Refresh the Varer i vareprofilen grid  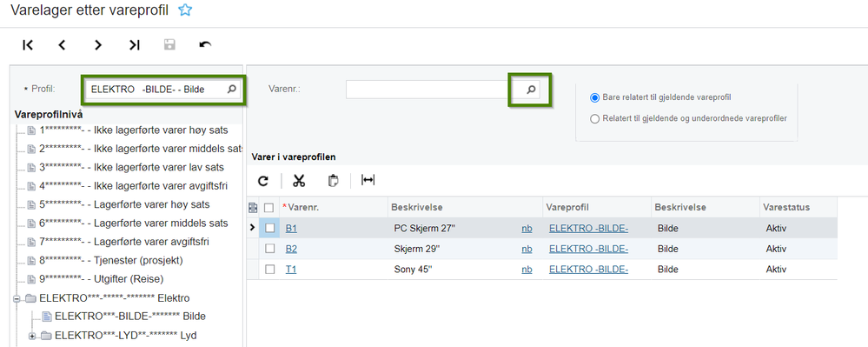click(x=263, y=181)
